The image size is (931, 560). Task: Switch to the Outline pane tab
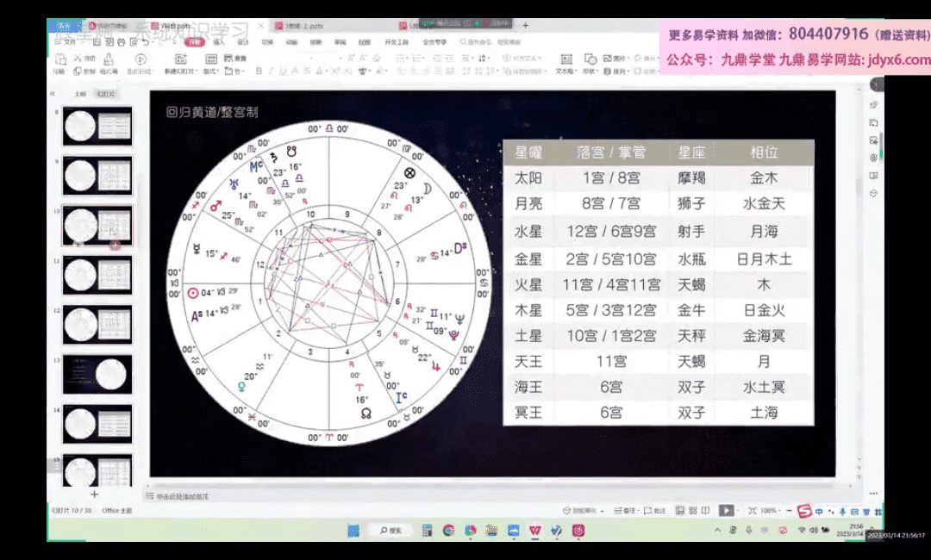(x=80, y=93)
